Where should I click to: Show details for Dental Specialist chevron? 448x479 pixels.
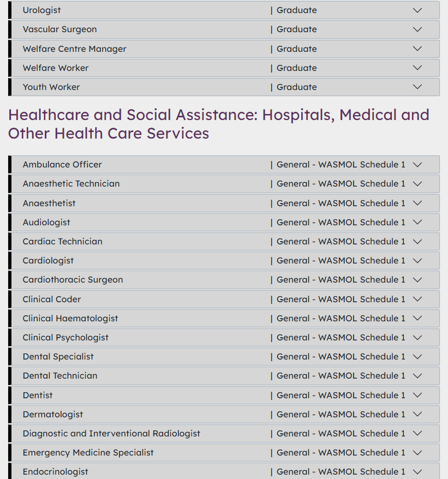click(x=417, y=357)
